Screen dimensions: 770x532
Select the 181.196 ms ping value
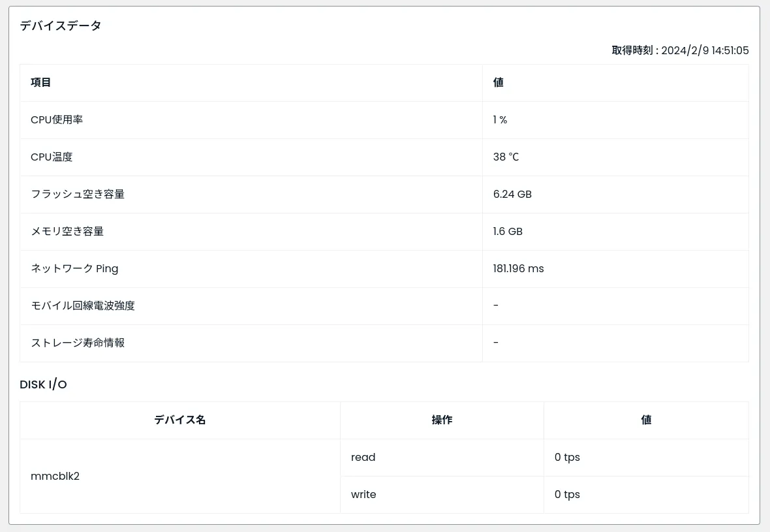[x=518, y=268]
